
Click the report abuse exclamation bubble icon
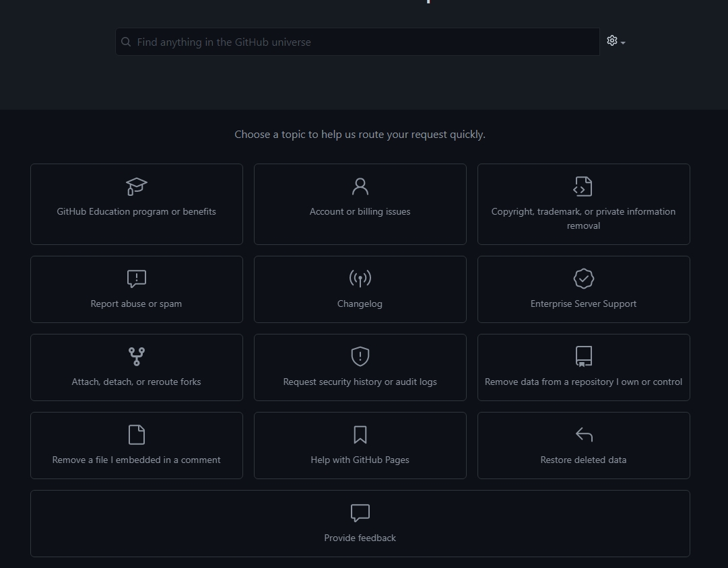[x=137, y=279]
